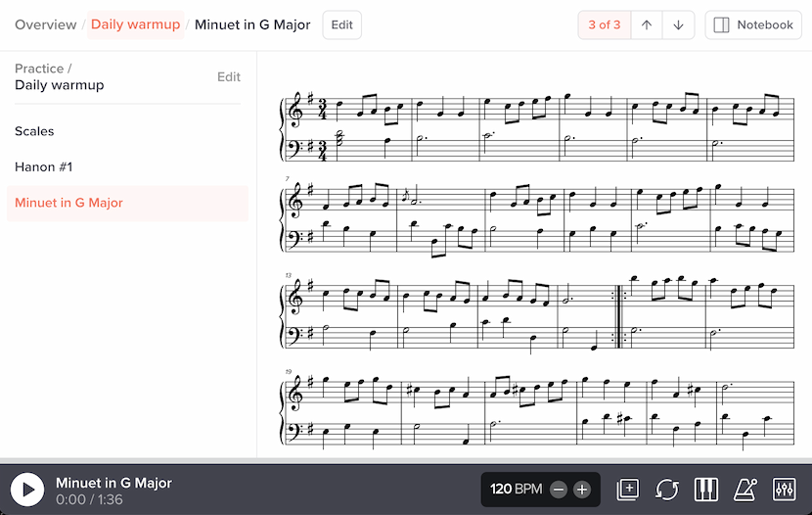This screenshot has height=515, width=812.
Task: Click the 3 of 3 counter
Action: click(x=605, y=25)
